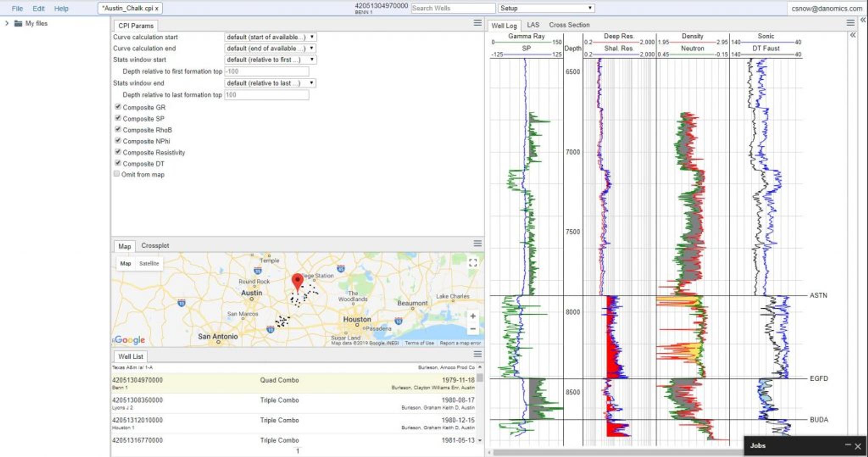Uncheck the Composite GR checkbox
Screen dimensions: 868x457
118,107
